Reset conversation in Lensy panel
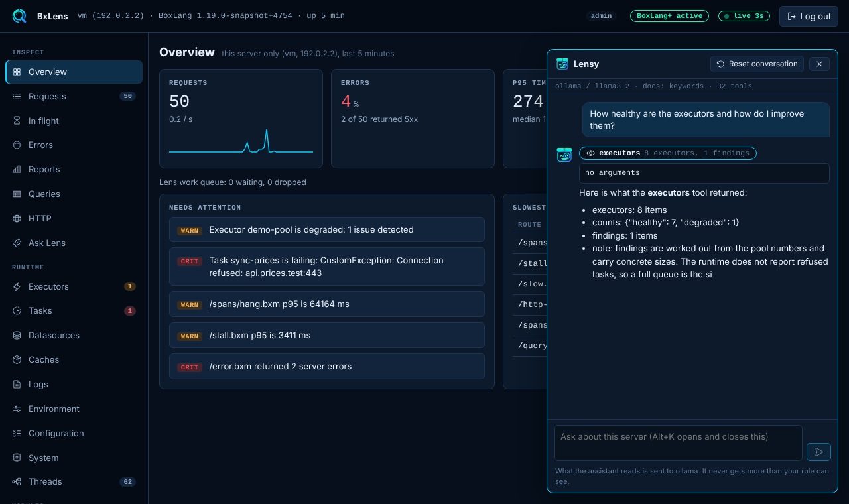The width and height of the screenshot is (849, 504). pyautogui.click(x=757, y=64)
